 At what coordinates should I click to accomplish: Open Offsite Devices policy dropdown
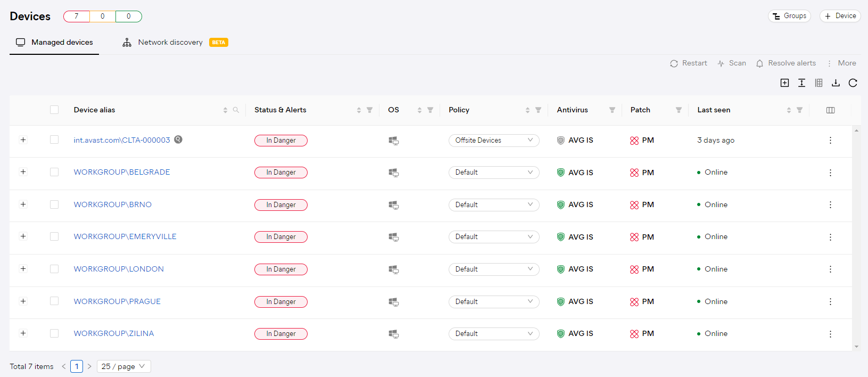click(x=494, y=141)
